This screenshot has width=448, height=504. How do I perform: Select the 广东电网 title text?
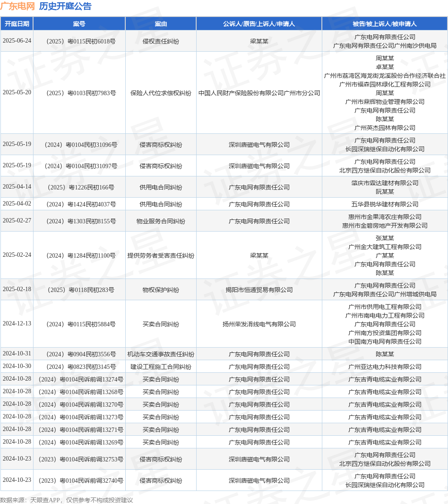coord(17,7)
